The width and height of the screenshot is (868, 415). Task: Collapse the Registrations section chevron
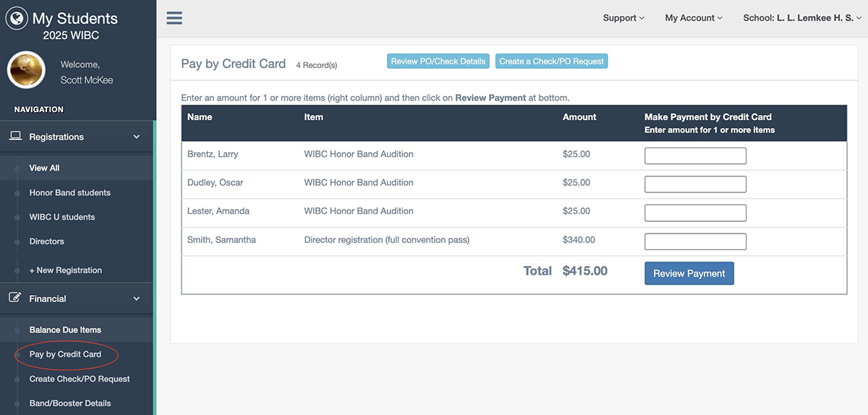pyautogui.click(x=137, y=137)
